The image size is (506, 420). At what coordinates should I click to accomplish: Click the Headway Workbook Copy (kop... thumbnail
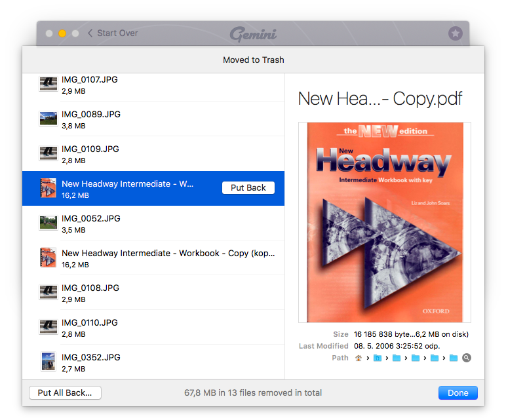[x=48, y=258]
